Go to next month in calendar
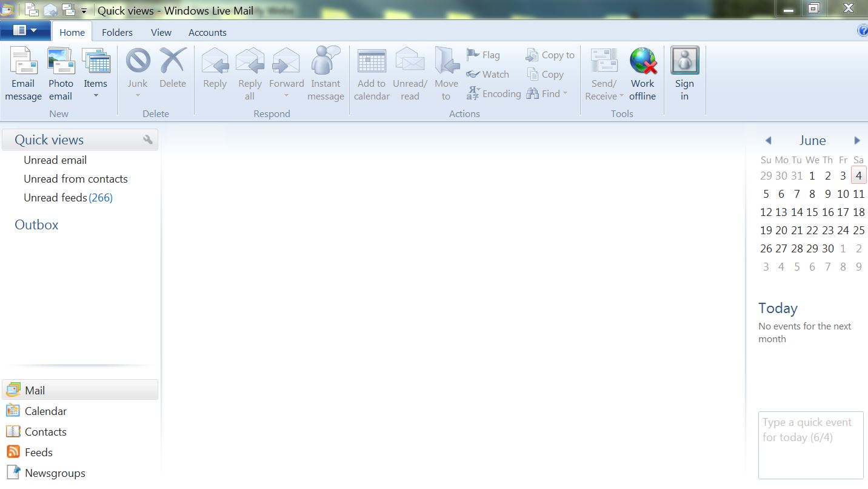 point(857,141)
